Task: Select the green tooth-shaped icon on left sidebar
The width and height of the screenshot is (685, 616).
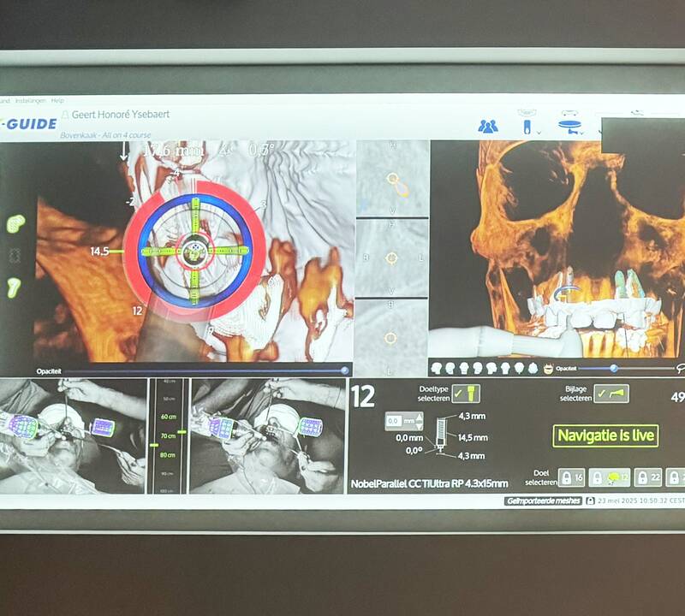Action: pos(14,288)
